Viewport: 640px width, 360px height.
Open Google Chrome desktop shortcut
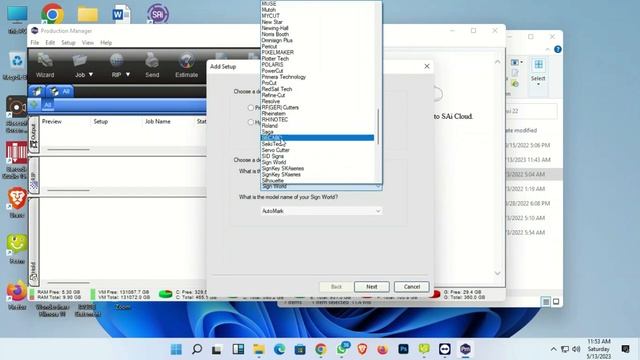[52, 14]
